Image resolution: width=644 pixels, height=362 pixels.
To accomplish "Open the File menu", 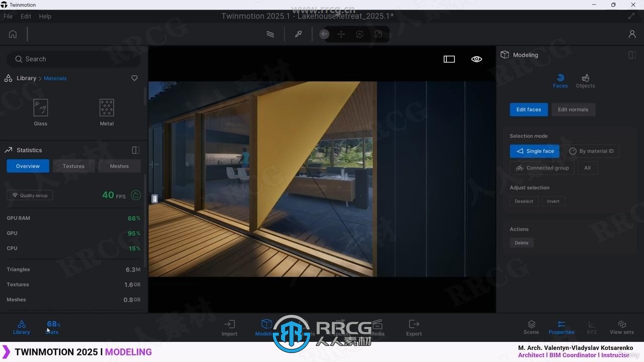I will click(8, 16).
